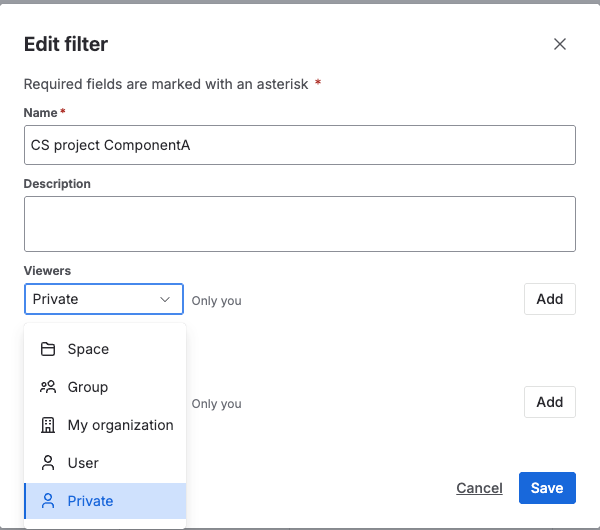Click the Cancel link
Viewport: 600px width, 530px height.
479,488
